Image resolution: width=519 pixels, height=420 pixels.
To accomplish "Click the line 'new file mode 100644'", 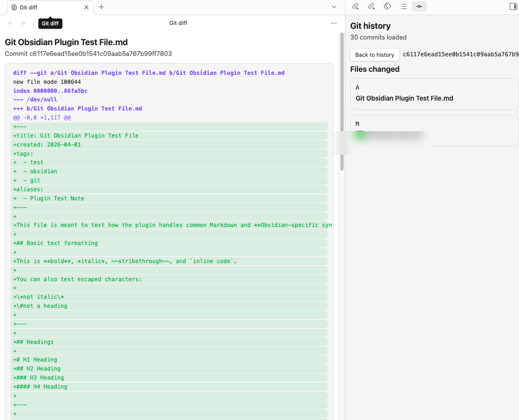I will pyautogui.click(x=47, y=82).
